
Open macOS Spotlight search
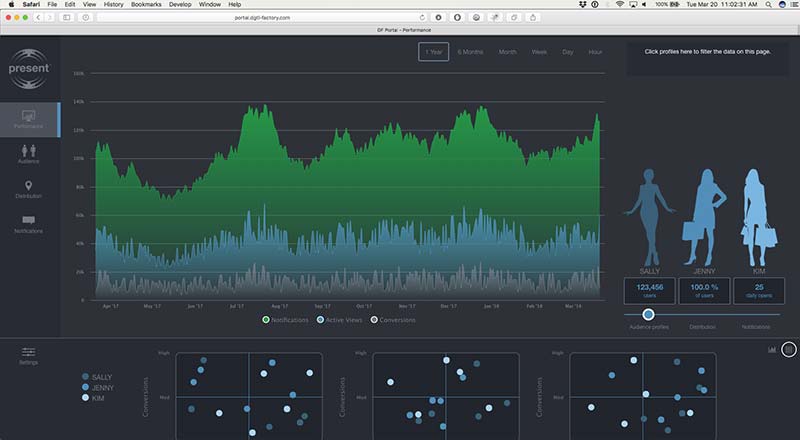coord(768,4)
